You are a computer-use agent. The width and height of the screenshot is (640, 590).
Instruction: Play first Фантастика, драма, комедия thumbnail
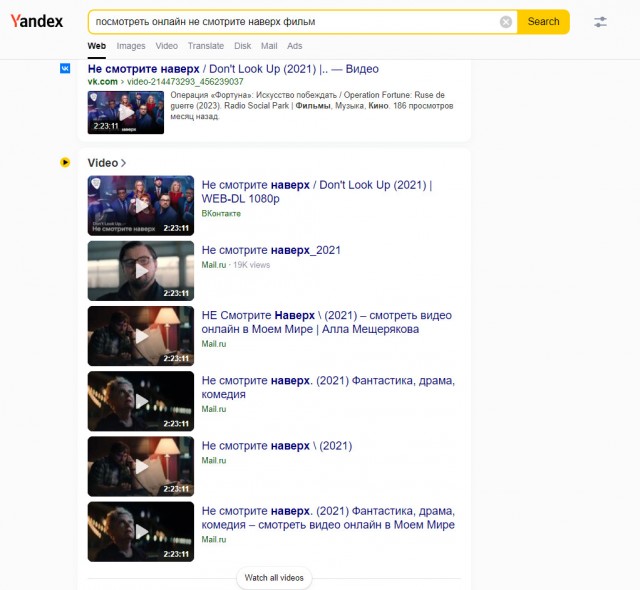tap(141, 401)
